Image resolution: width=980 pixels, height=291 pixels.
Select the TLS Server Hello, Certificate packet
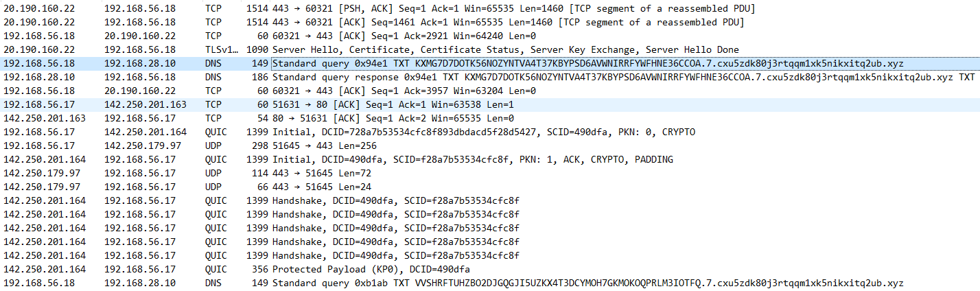tap(490, 49)
